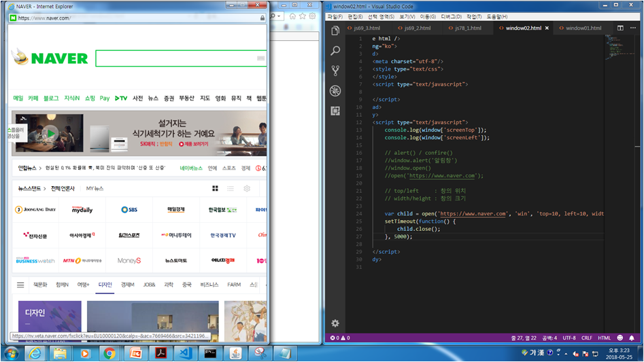Open the notifications bell in status bar
This screenshot has height=362, width=644.
tap(632, 338)
